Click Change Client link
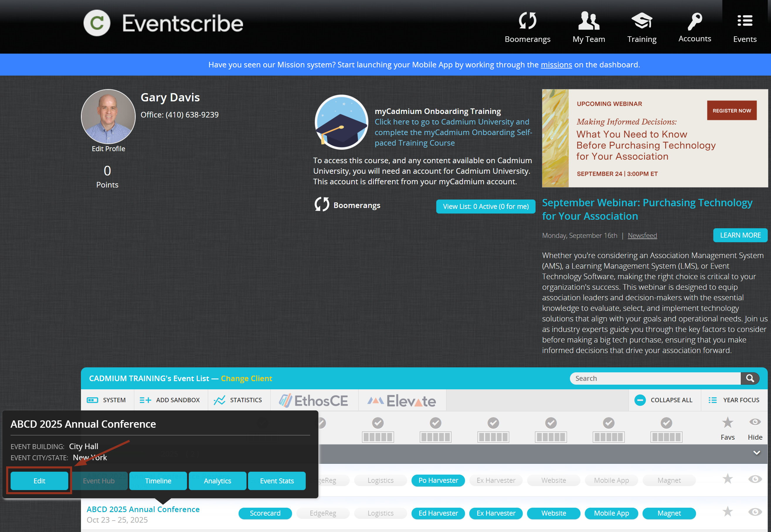This screenshot has height=532, width=771. [246, 379]
